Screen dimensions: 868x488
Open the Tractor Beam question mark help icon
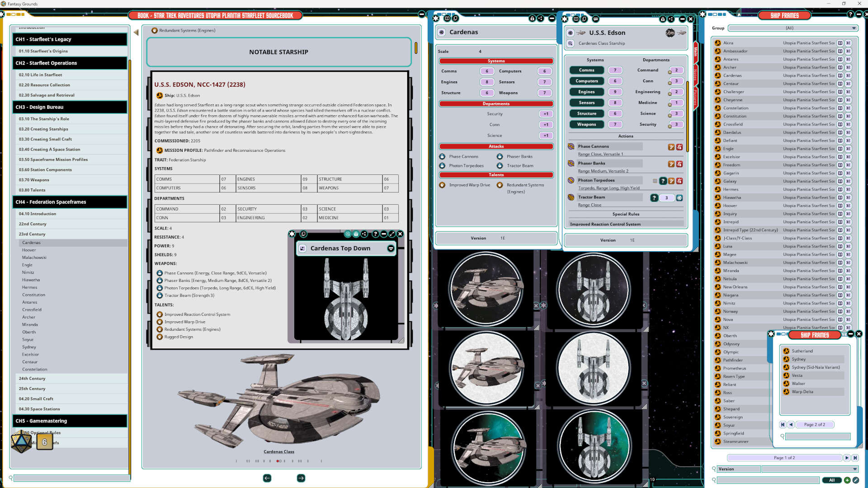point(654,198)
